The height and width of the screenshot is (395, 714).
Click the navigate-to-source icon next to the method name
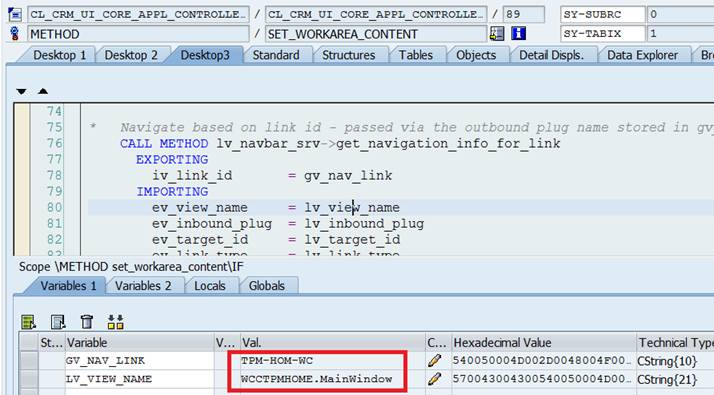[497, 33]
